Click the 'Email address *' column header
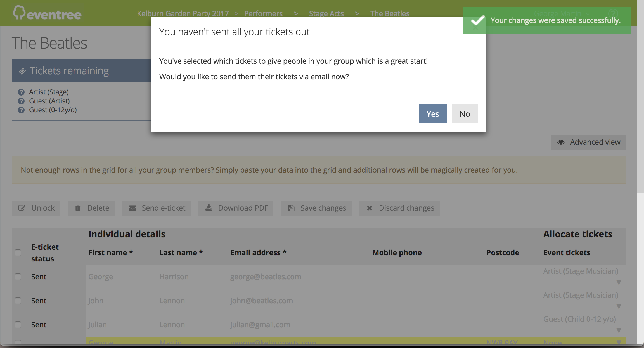The image size is (644, 348). (x=299, y=253)
